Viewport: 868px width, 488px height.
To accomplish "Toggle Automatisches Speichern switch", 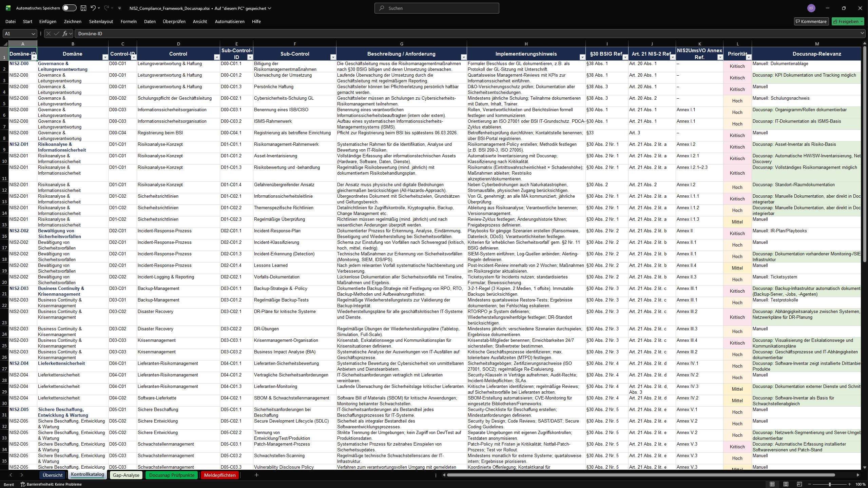I will tap(69, 8).
